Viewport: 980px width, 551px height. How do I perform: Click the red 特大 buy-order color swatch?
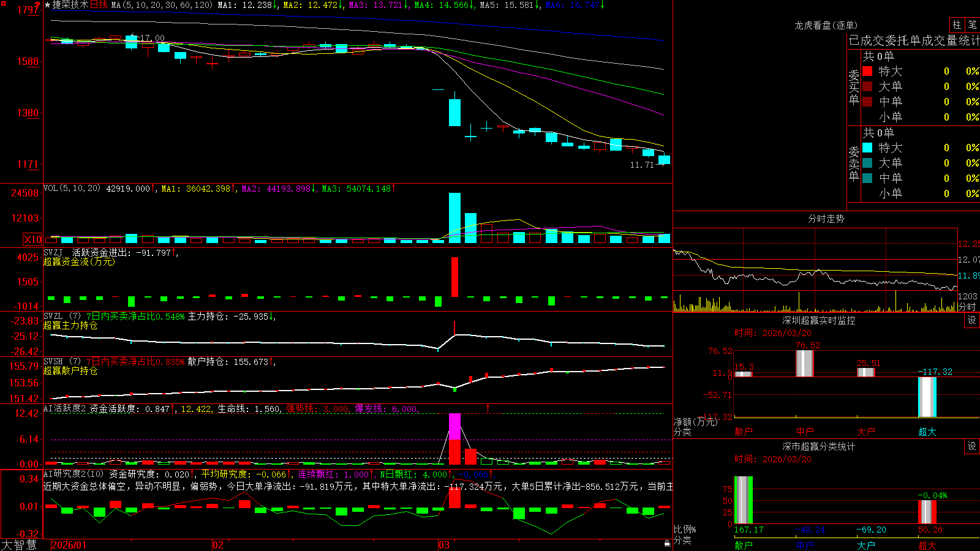(867, 71)
